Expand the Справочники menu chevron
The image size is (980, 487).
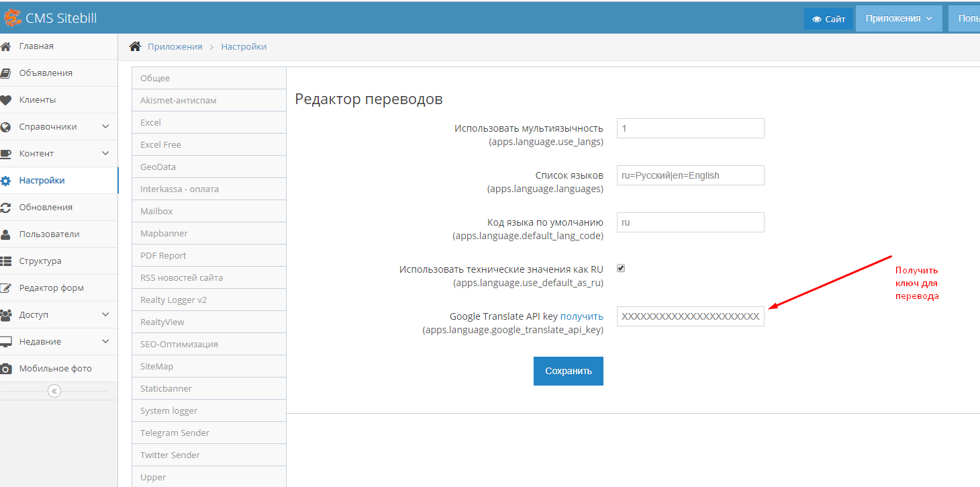[x=105, y=126]
